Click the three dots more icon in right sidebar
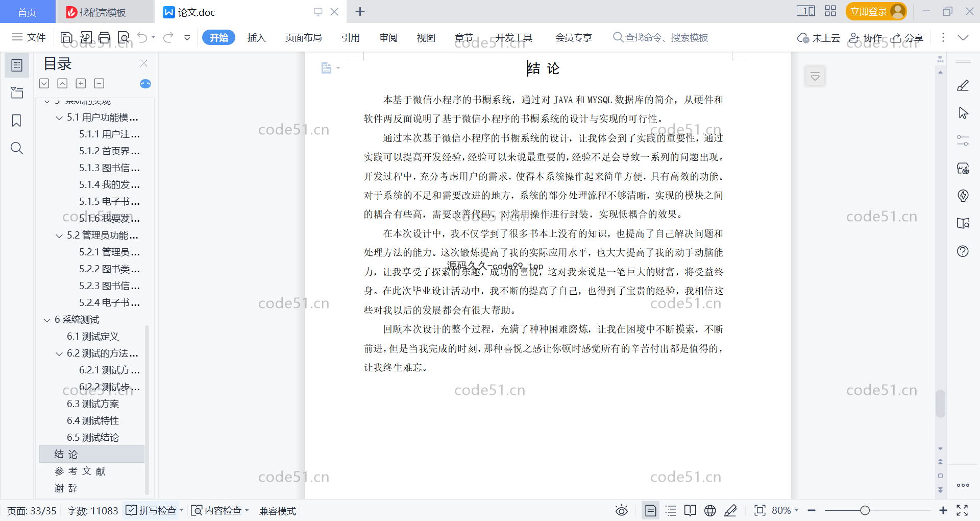Image resolution: width=980 pixels, height=521 pixels. (x=963, y=485)
